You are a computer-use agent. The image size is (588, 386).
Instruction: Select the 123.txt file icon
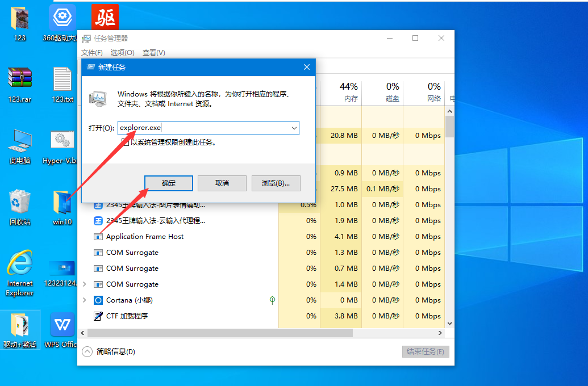click(x=62, y=79)
